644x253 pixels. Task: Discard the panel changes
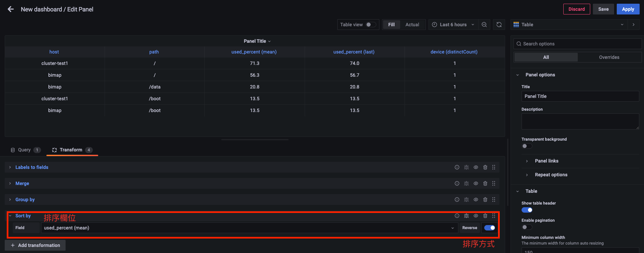coord(576,9)
